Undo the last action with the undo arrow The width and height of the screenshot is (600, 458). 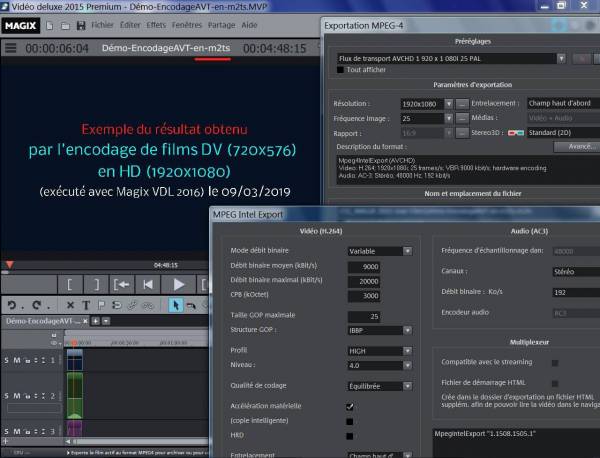(x=12, y=305)
